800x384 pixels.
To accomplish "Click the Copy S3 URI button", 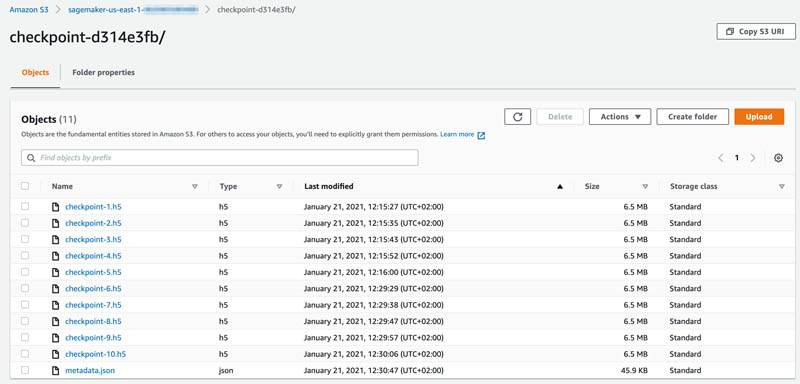I will (756, 32).
